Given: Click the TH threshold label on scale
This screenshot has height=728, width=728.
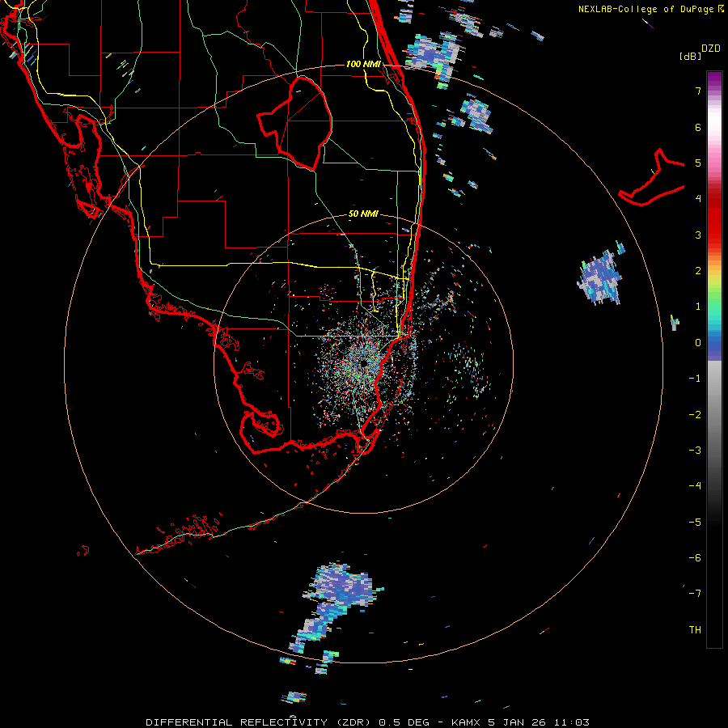Looking at the screenshot, I should (695, 630).
